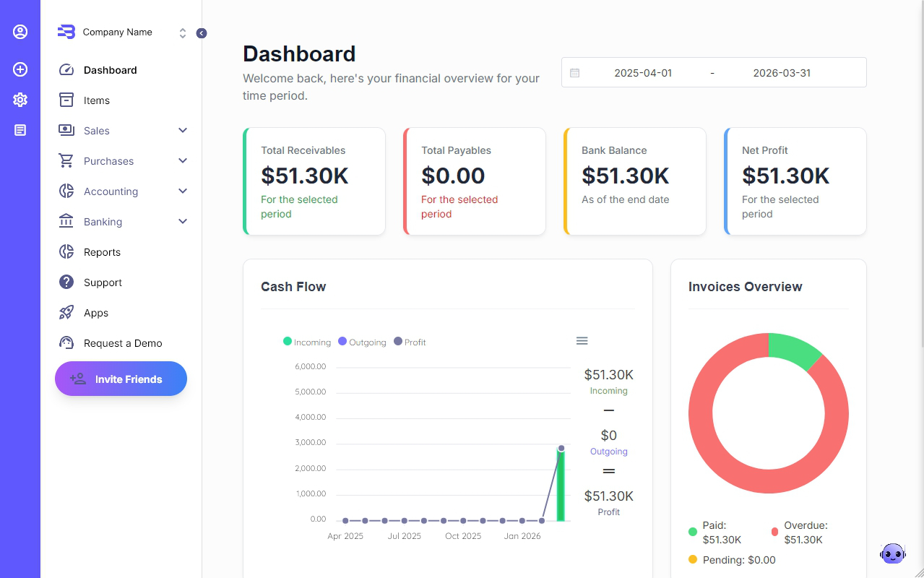The image size is (924, 578).
Task: Toggle the Outgoing series in chart legend
Action: [362, 342]
